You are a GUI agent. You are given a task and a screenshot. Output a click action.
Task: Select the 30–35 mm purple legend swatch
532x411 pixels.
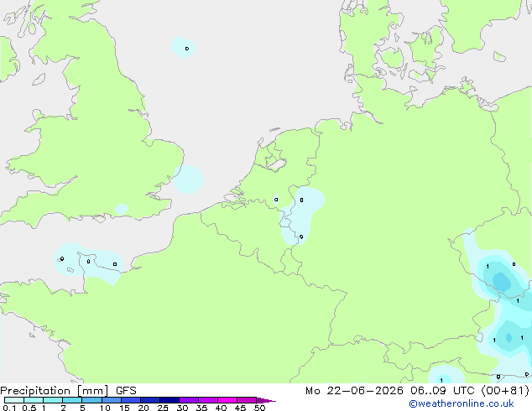[188, 400]
